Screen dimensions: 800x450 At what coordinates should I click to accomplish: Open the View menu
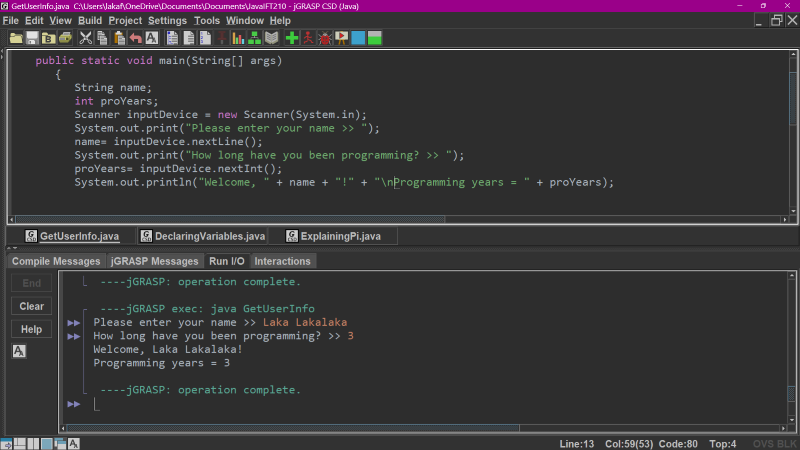coord(60,20)
